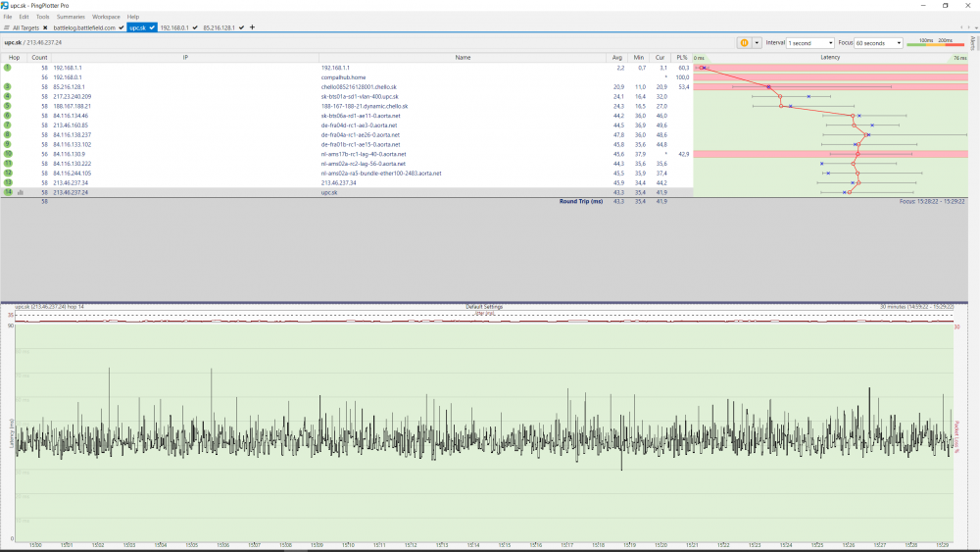Open the Workspace menu
This screenshot has height=552, width=980.
106,17
